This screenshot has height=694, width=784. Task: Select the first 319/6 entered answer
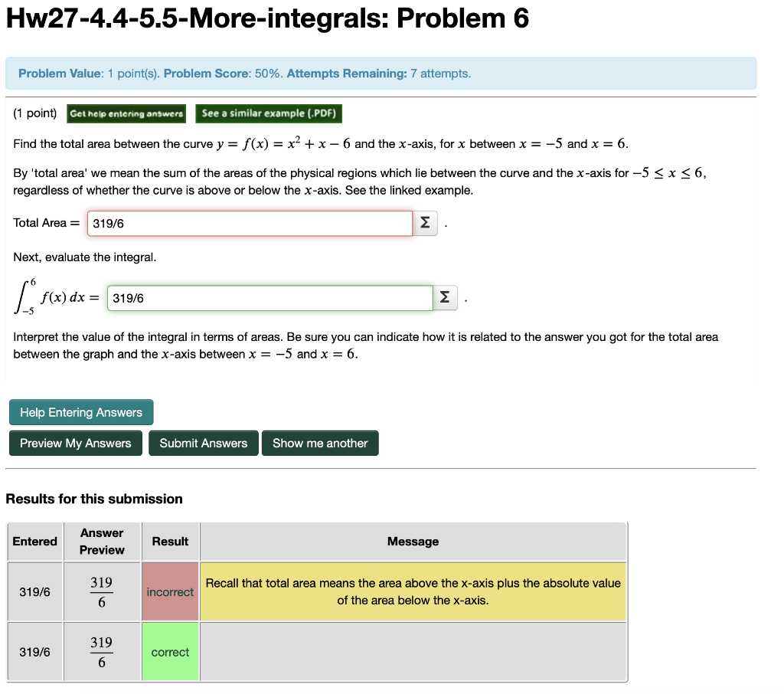click(34, 591)
